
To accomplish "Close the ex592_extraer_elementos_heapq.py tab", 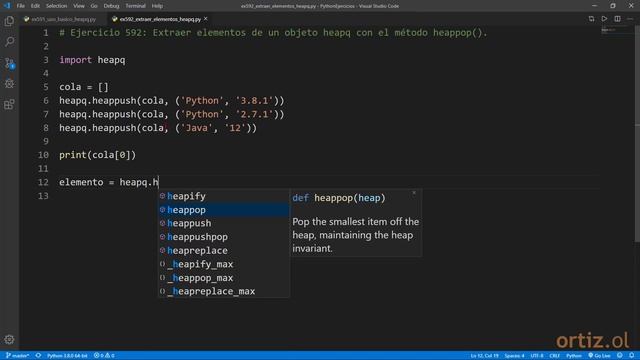I will [x=206, y=19].
